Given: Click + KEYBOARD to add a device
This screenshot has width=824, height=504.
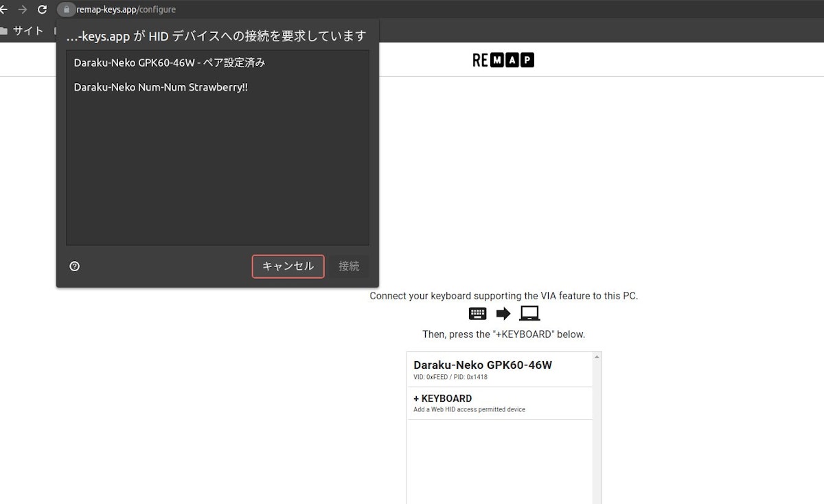Looking at the screenshot, I should tap(499, 403).
